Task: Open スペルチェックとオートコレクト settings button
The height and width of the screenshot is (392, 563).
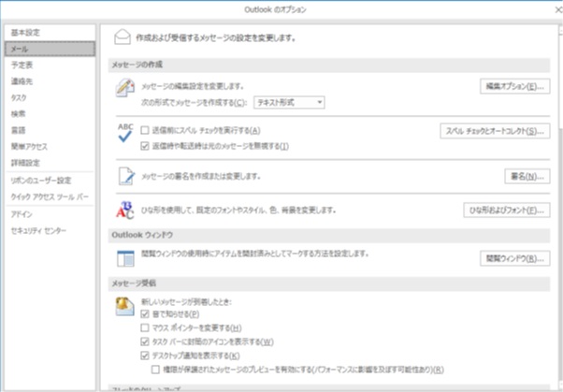Action: (x=495, y=131)
